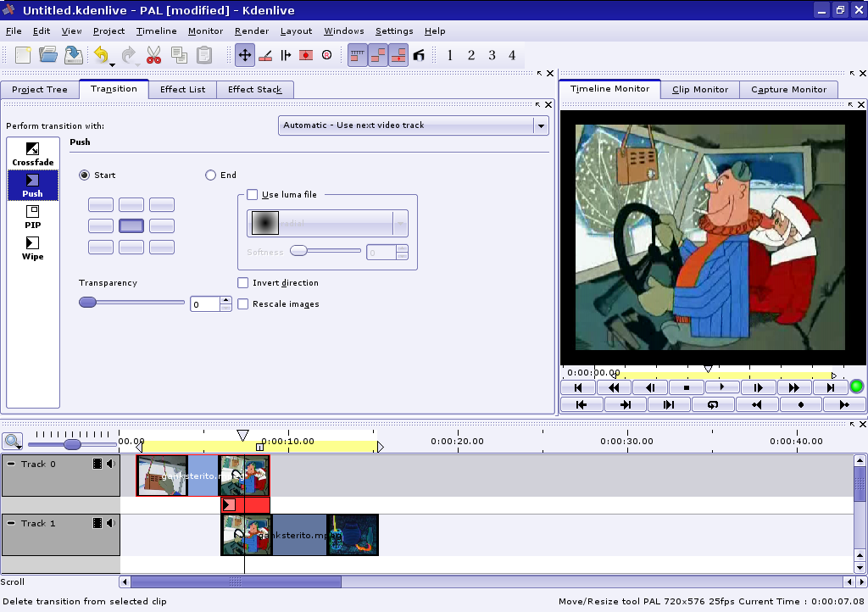Increase the Transparency spinbox value
Image resolution: width=868 pixels, height=612 pixels.
225,299
